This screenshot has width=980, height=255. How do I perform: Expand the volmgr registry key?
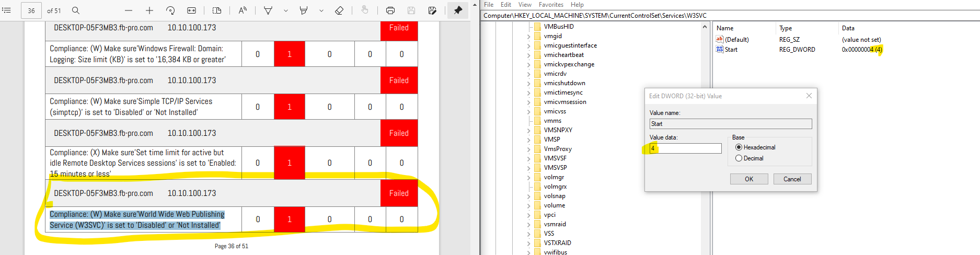click(x=528, y=178)
